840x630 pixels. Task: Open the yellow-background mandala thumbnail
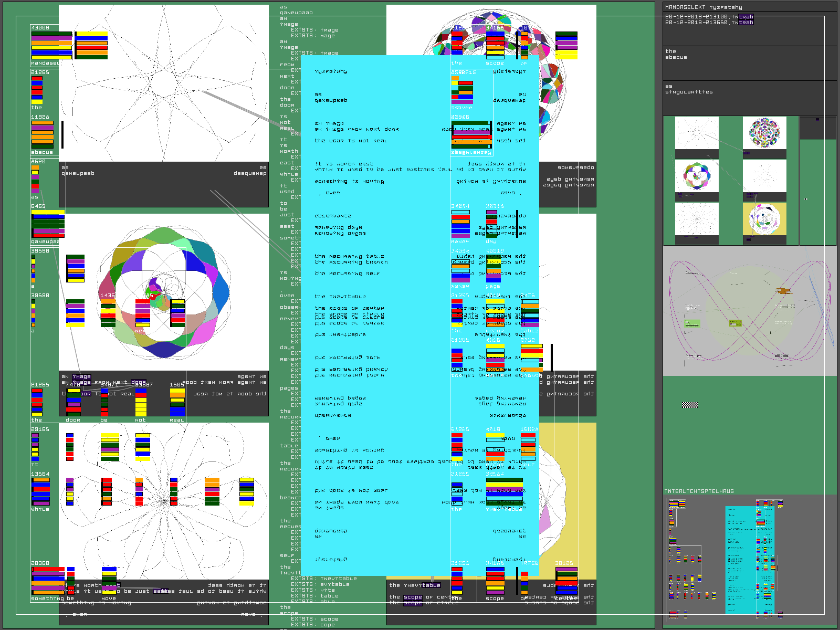pos(764,219)
